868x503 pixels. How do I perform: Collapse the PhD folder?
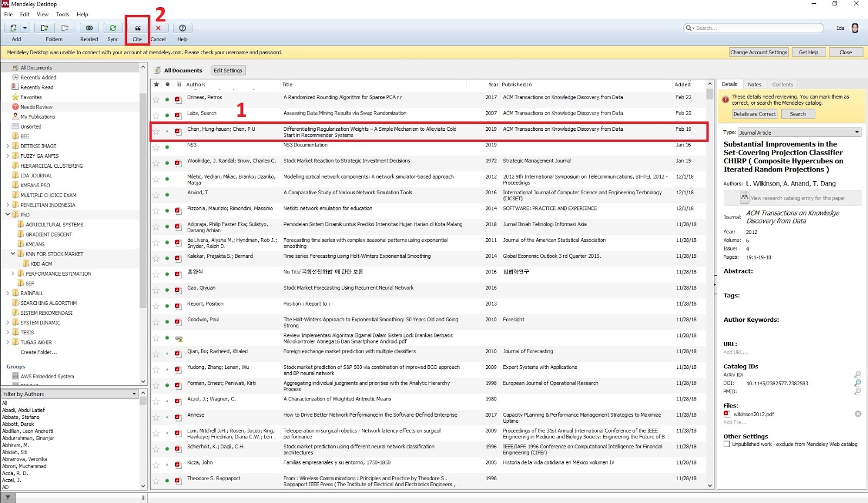tap(8, 215)
